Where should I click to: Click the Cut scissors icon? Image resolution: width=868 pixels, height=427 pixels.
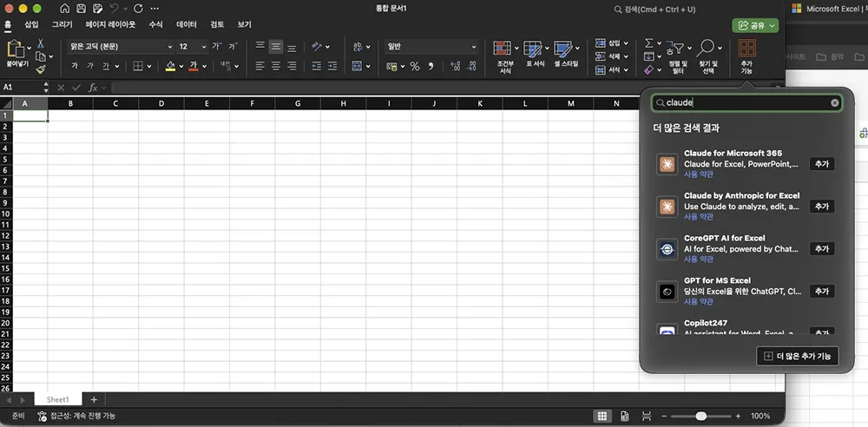[x=41, y=43]
